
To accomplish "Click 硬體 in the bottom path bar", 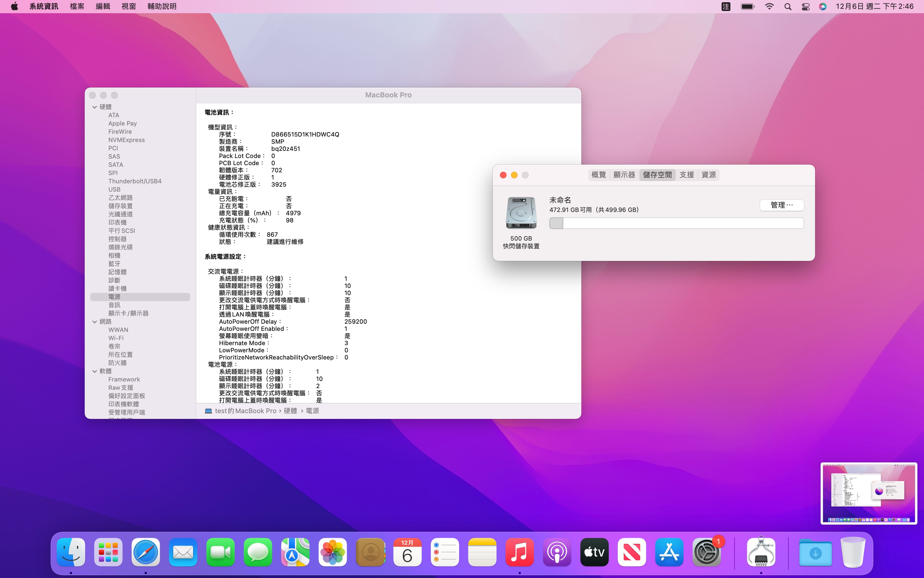I will click(290, 411).
